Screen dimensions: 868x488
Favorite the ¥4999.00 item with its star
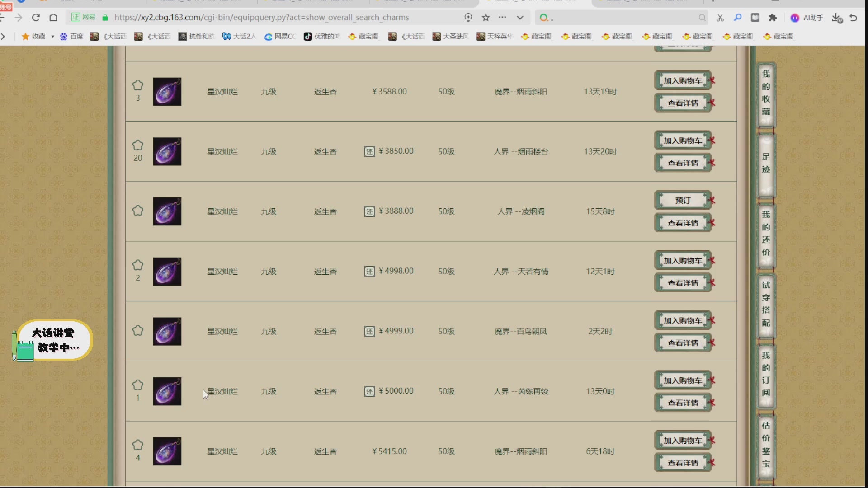pyautogui.click(x=138, y=330)
